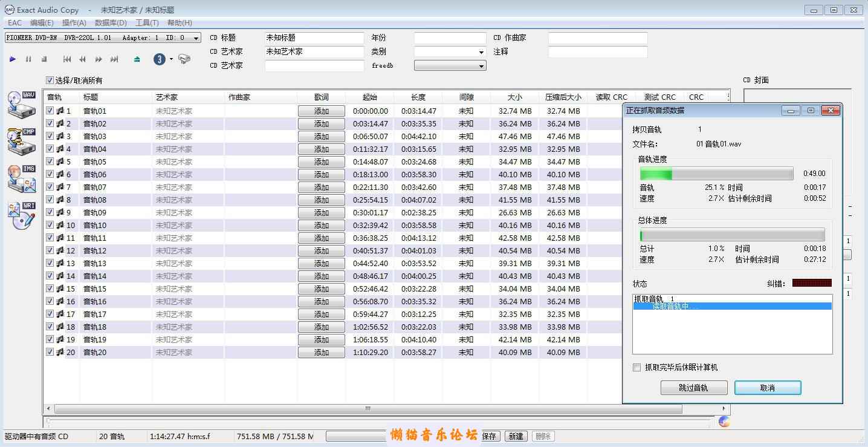Open the dropdown arrow beside number 3 icon
This screenshot has width=868, height=447.
(x=171, y=59)
